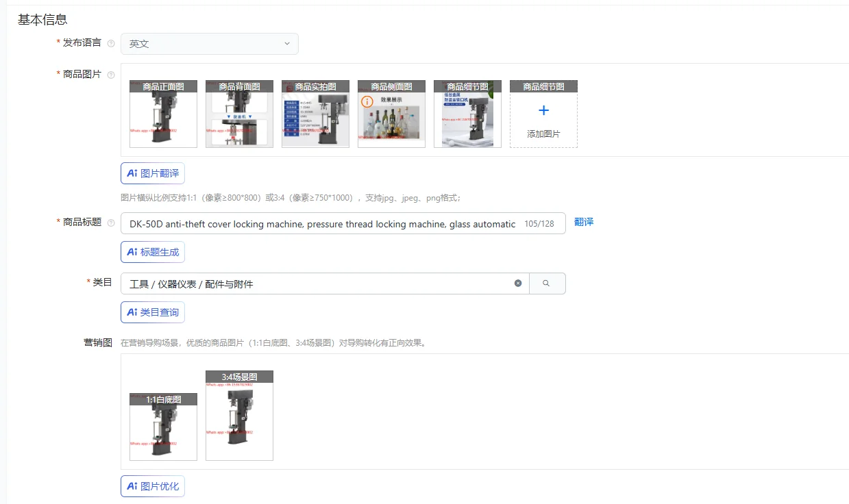Select the 商品实拍图 thumbnail
The image size is (849, 504).
pyautogui.click(x=315, y=114)
